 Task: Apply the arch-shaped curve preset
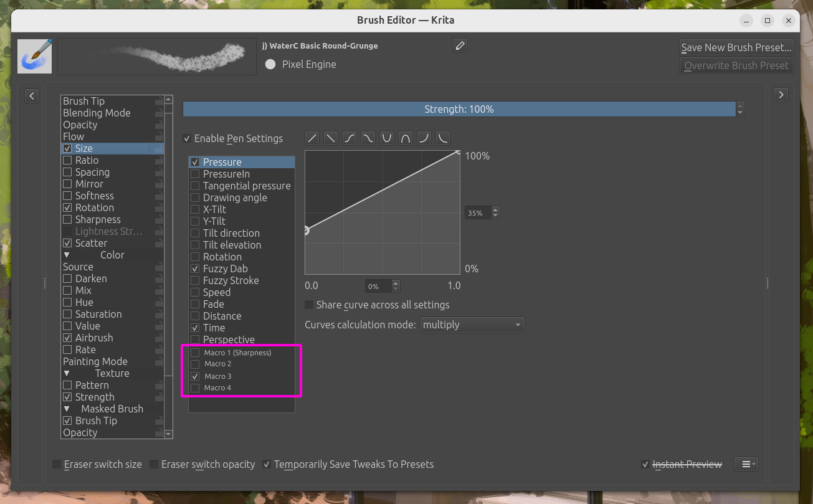click(406, 138)
